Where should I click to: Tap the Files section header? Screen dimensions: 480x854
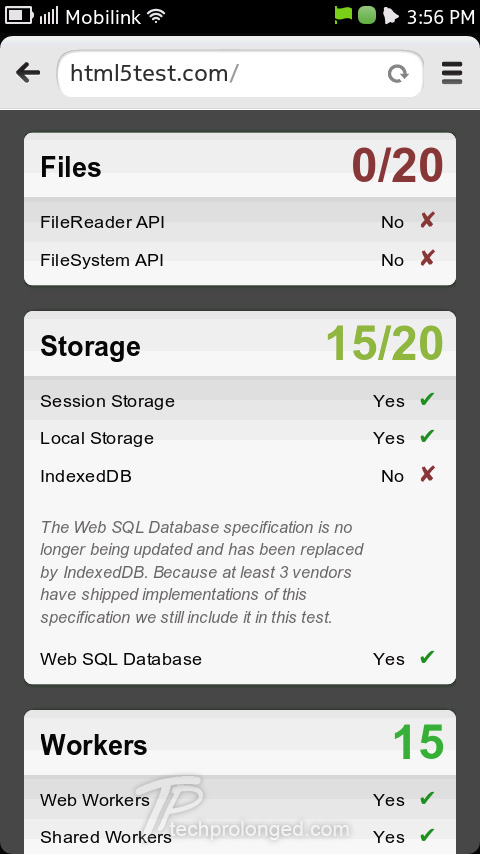(240, 166)
